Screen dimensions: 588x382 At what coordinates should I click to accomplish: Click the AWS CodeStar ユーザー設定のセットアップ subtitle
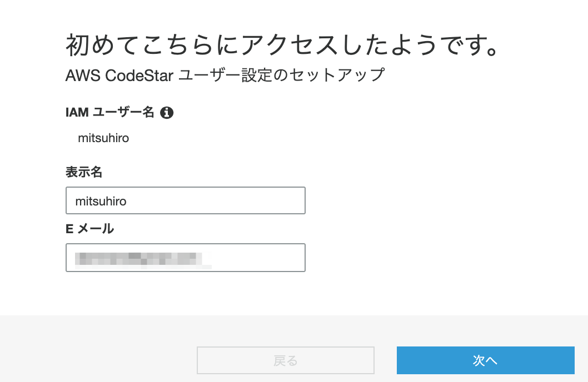tap(225, 75)
